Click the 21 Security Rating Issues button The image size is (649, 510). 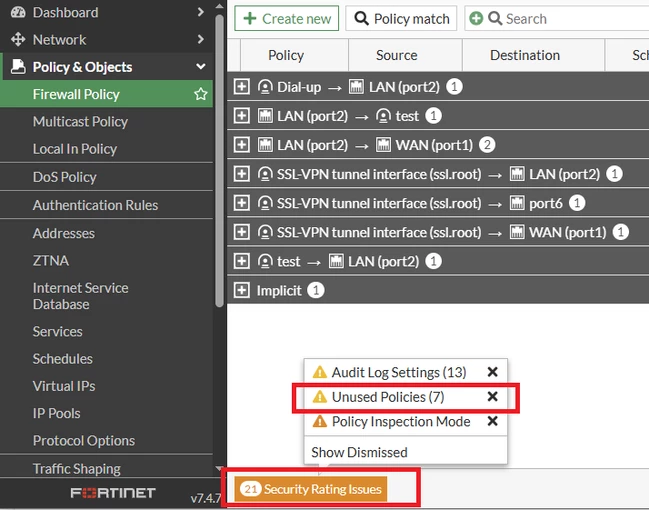pos(311,489)
